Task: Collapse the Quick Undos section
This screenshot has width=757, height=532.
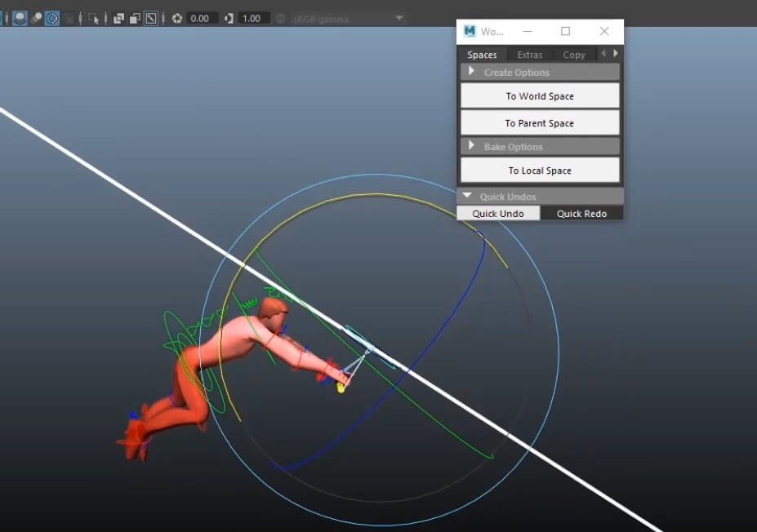Action: [x=467, y=196]
